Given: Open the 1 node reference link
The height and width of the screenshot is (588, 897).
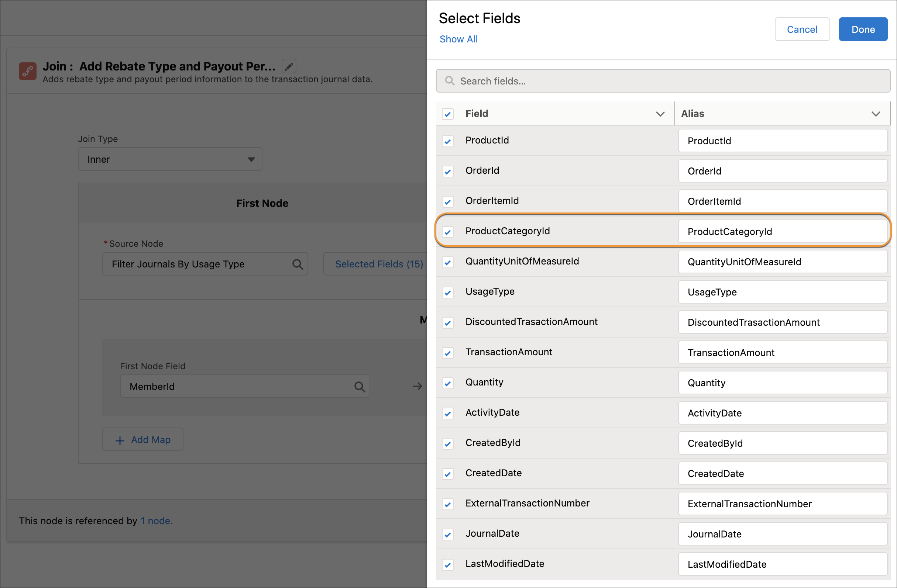Looking at the screenshot, I should pos(157,521).
